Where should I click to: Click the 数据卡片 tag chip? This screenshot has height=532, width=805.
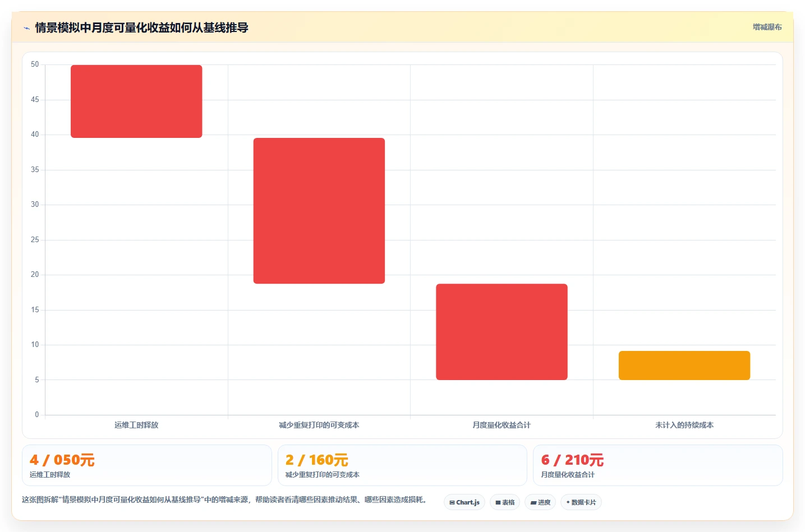coord(581,502)
